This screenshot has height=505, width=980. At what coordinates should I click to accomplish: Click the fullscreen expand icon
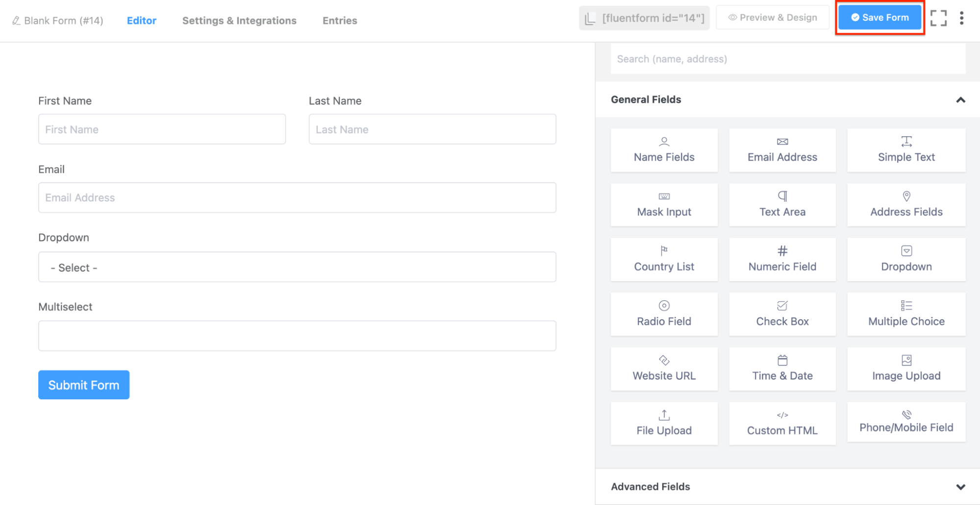[x=938, y=18]
